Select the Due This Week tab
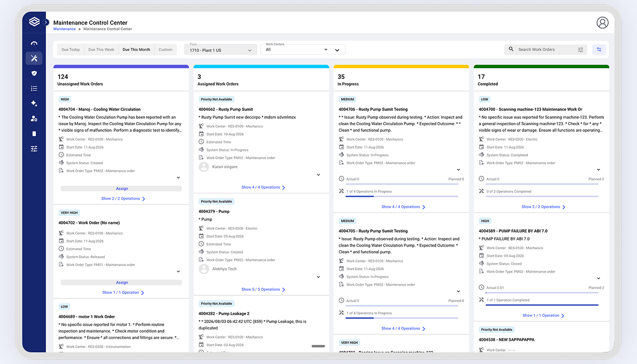Image resolution: width=637 pixels, height=364 pixels. (x=101, y=50)
